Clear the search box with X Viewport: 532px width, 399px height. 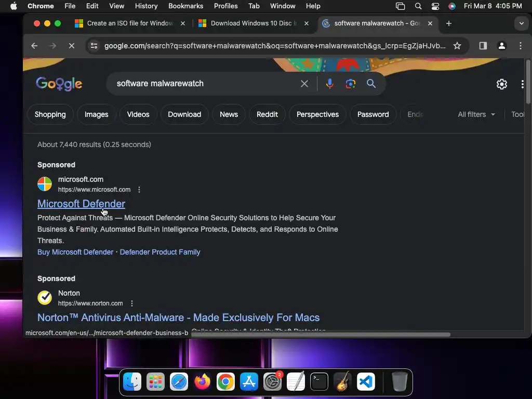tap(304, 84)
